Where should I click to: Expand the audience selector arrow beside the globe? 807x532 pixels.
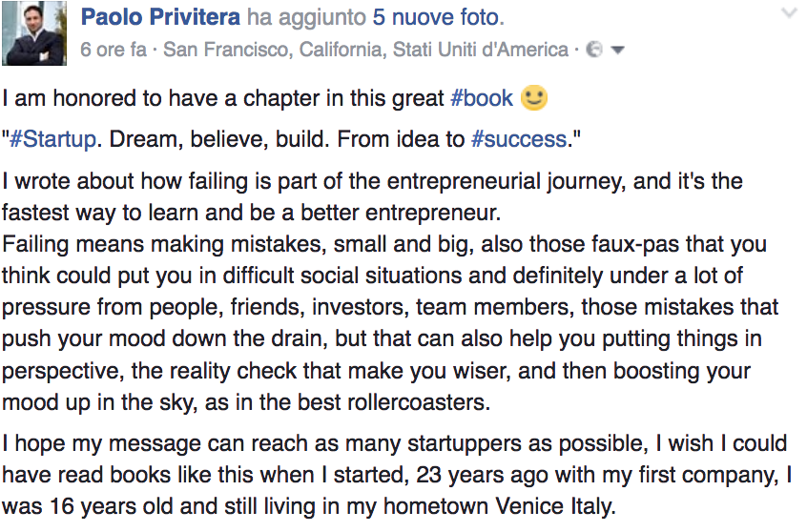[617, 50]
